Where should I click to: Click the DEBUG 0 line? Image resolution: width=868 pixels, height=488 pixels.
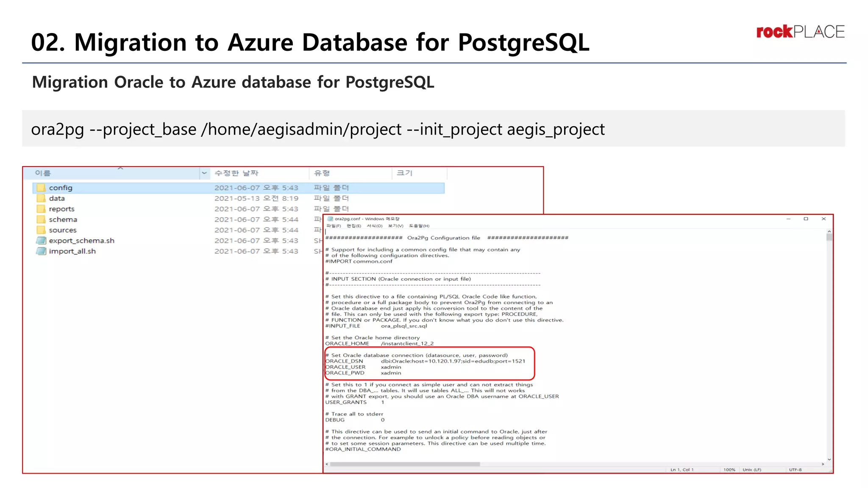355,420
